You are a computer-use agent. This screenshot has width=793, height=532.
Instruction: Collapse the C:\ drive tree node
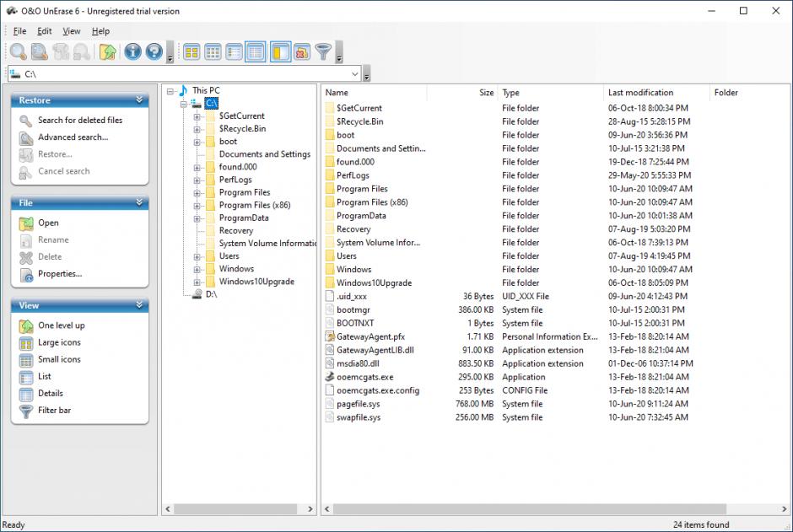coord(184,104)
